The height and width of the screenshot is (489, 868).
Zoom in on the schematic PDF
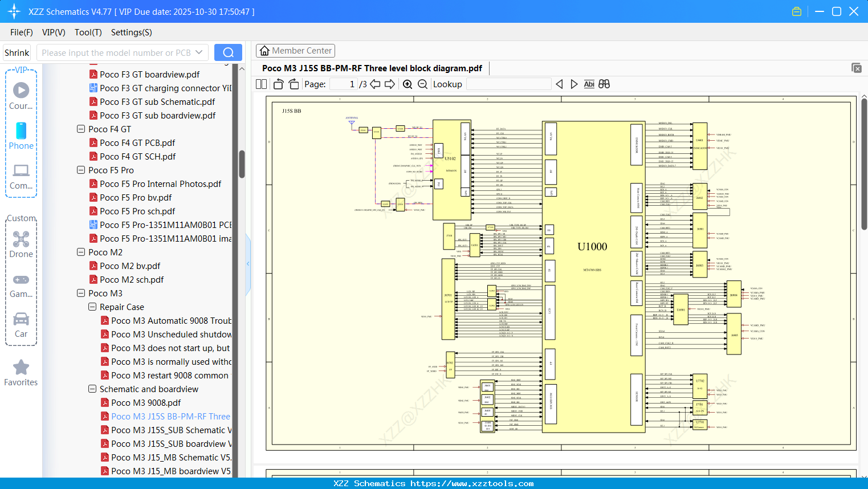407,84
